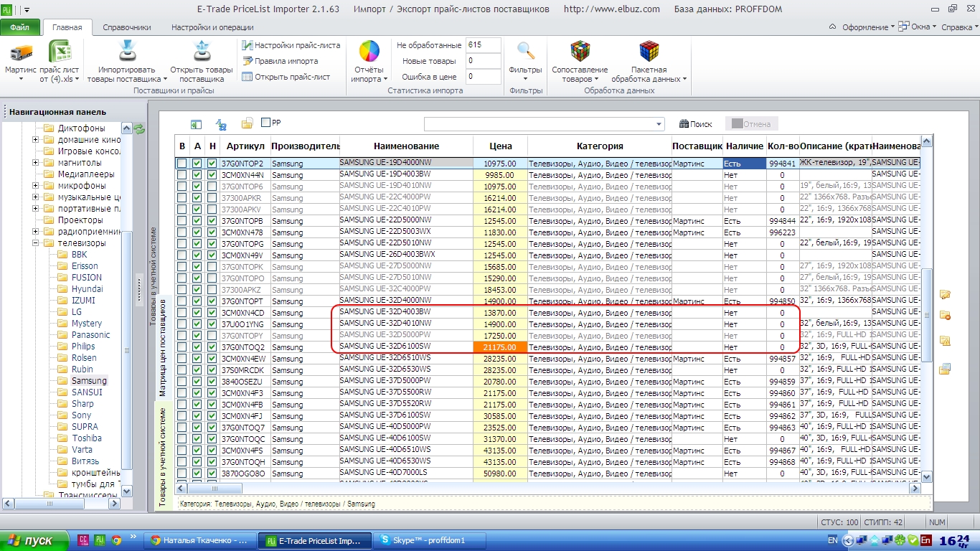The image size is (980, 551).
Task: Click the Отмена button
Action: [750, 124]
